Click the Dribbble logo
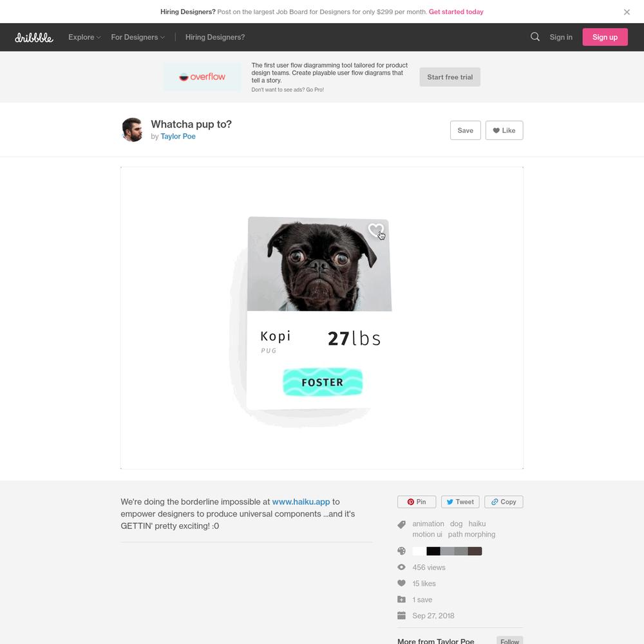 (x=34, y=37)
